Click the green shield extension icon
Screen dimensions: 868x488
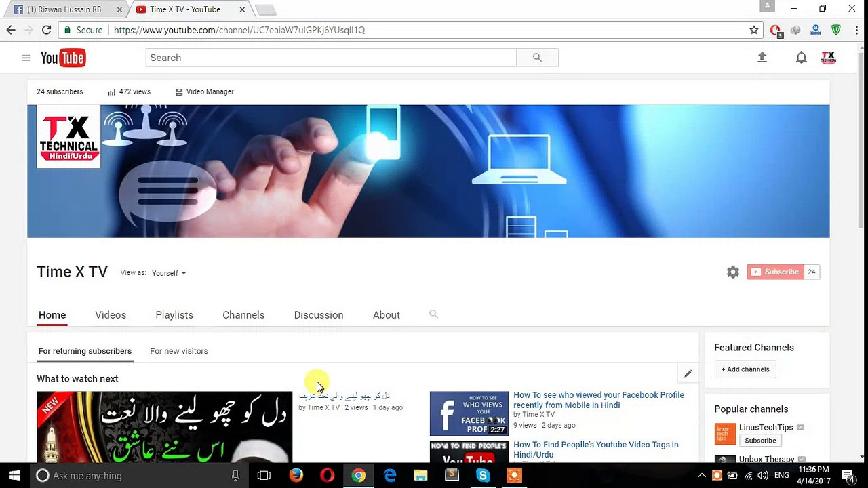(x=836, y=30)
